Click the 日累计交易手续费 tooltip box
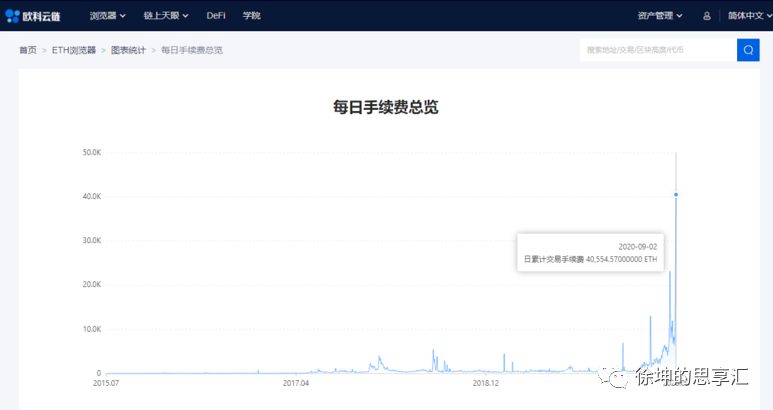 (590, 252)
